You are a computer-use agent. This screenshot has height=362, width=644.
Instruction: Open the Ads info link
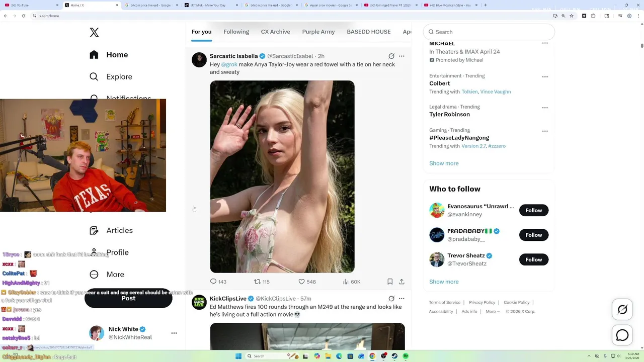point(469,311)
